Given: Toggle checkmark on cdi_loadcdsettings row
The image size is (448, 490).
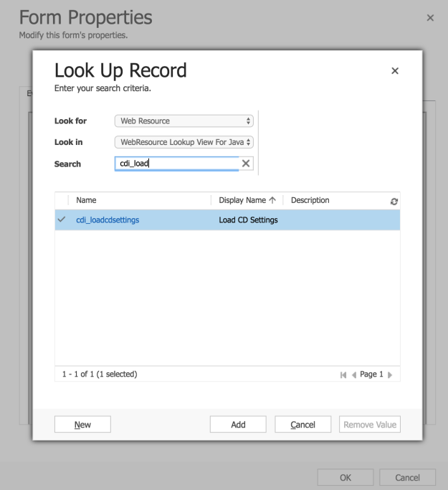Looking at the screenshot, I should tap(62, 220).
